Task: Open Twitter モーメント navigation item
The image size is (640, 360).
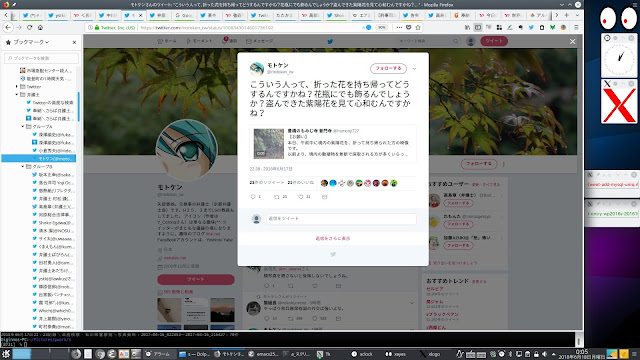Action: click(199, 41)
